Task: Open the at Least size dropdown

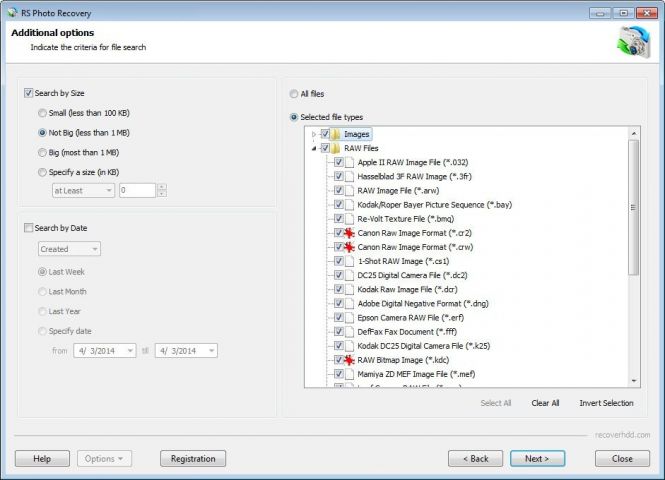Action: click(x=83, y=190)
